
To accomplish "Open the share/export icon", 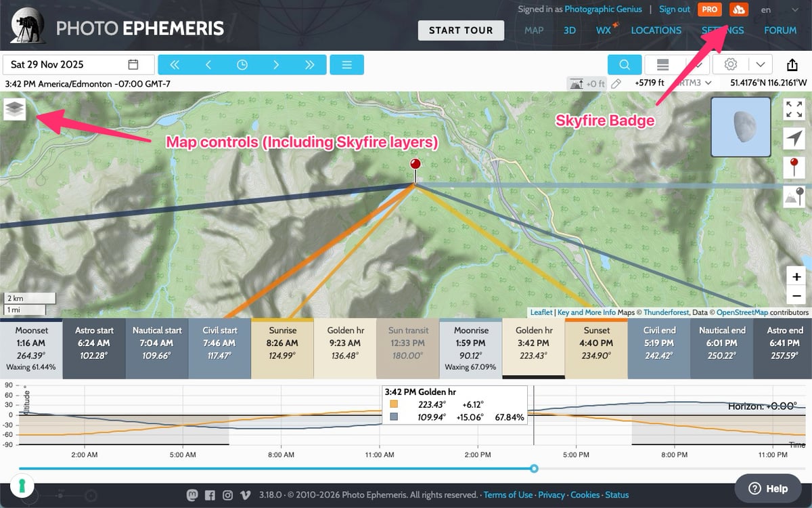I will click(x=792, y=65).
